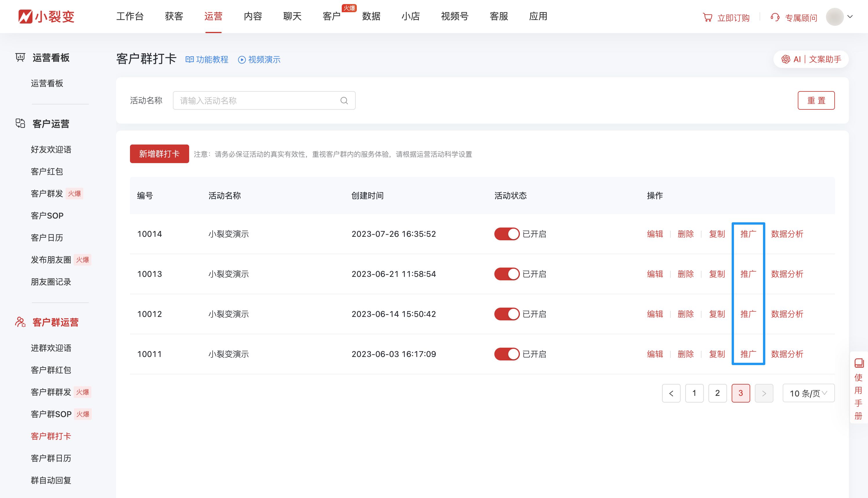Image resolution: width=868 pixels, height=498 pixels.
Task: Open the 10 条/页 page size dropdown
Action: [x=809, y=393]
